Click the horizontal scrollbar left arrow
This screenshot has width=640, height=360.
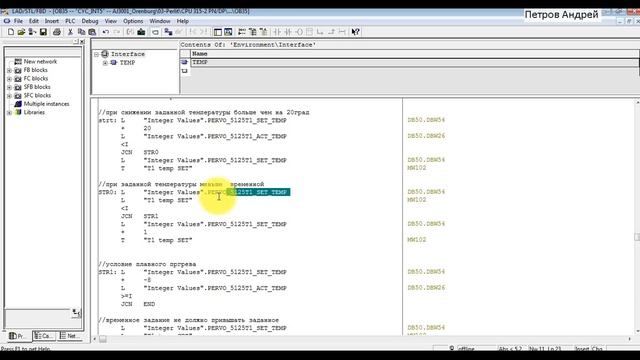(95, 339)
